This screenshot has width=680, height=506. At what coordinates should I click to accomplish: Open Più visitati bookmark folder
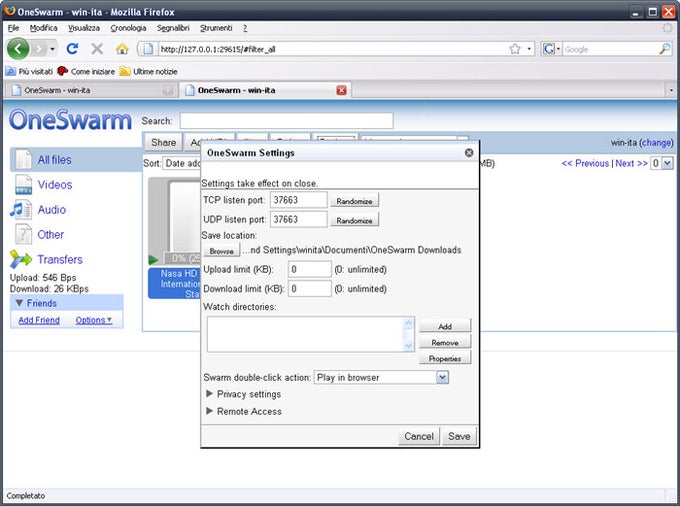[29, 71]
